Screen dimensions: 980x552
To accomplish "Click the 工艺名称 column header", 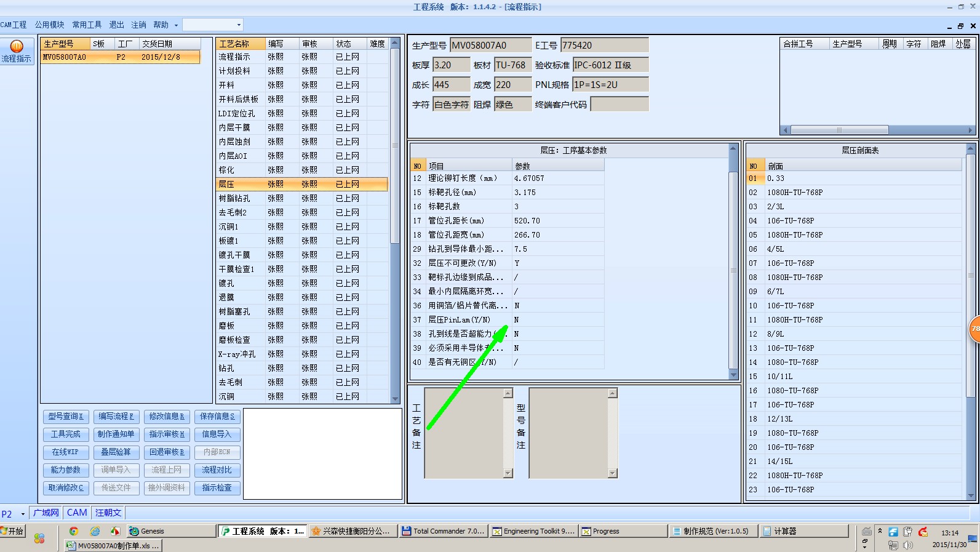I will point(241,44).
